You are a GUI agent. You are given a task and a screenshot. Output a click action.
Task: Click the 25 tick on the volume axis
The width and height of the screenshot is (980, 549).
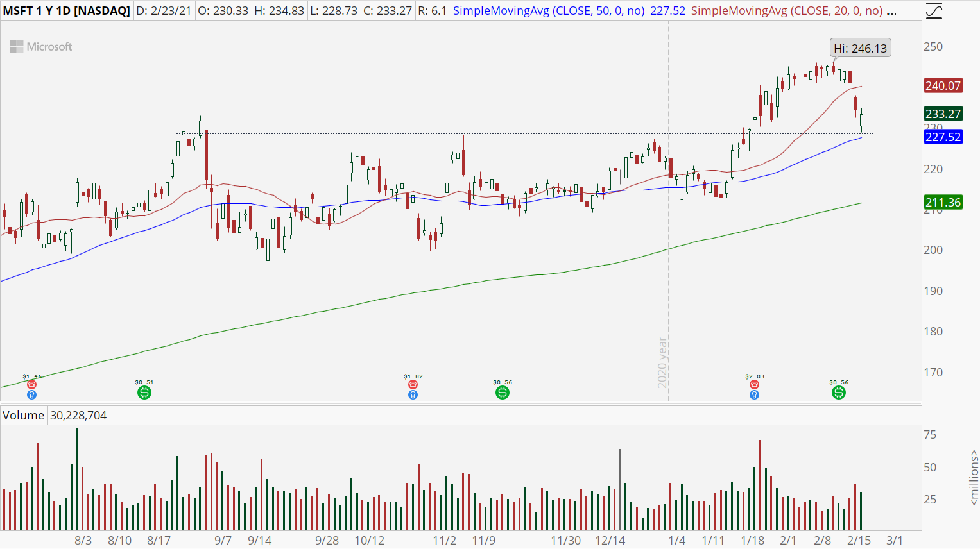(x=930, y=500)
